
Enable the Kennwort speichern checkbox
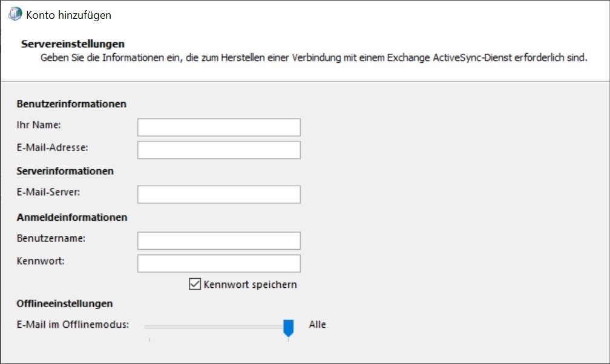(x=194, y=284)
